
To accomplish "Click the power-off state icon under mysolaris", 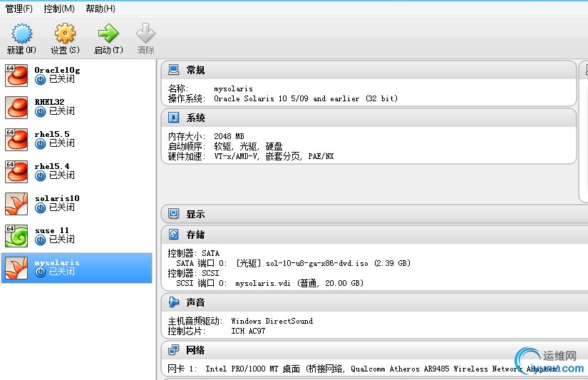I will (40, 272).
